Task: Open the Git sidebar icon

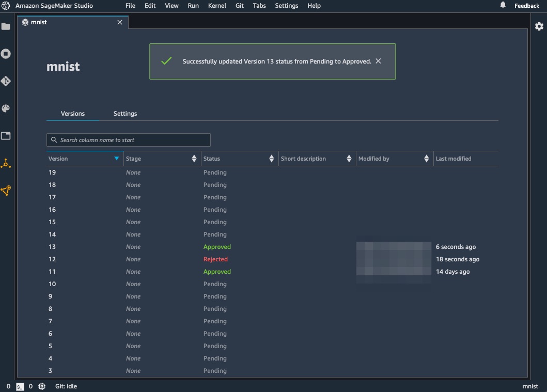Action: pyautogui.click(x=6, y=81)
